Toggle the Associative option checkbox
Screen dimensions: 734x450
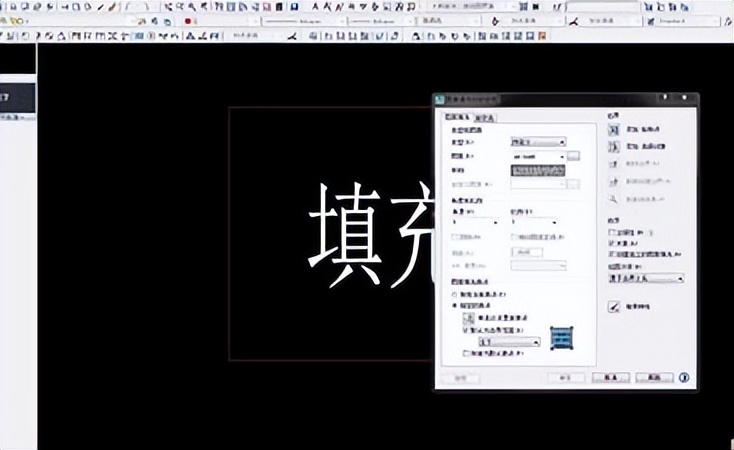pyautogui.click(x=611, y=243)
